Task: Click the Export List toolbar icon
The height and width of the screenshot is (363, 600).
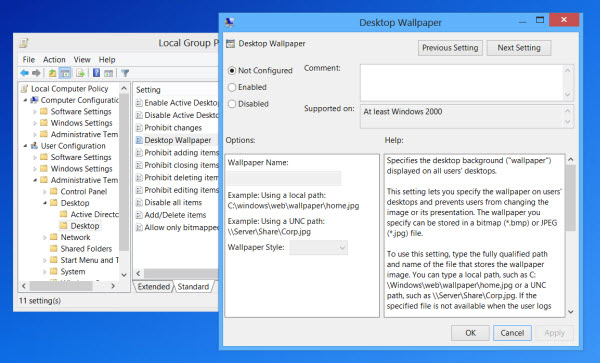Action: click(x=80, y=73)
